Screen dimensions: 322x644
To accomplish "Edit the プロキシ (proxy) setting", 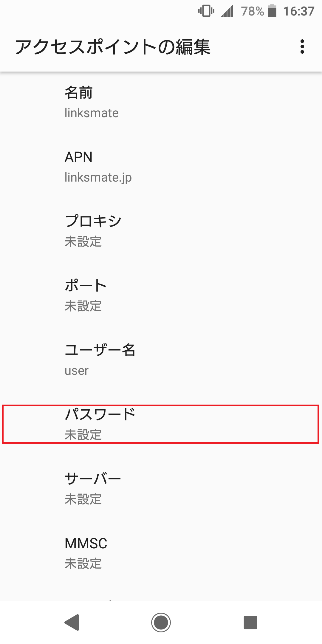I will [161, 231].
